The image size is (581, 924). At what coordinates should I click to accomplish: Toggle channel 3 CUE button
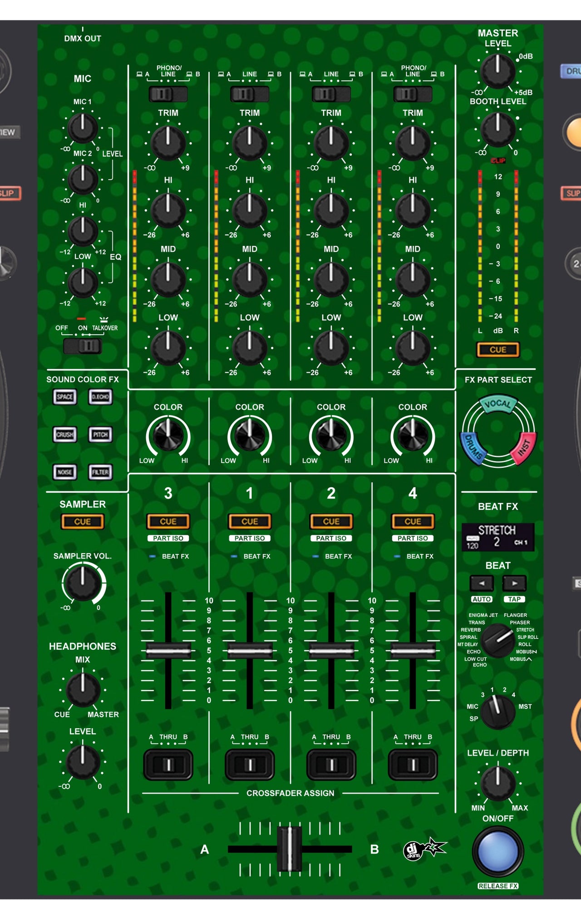click(168, 522)
